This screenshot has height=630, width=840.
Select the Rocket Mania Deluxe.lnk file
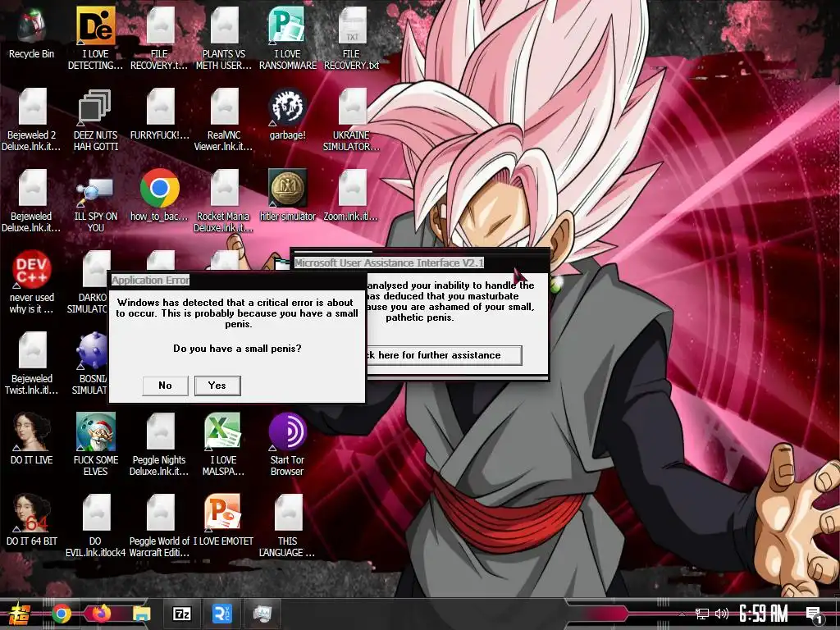coord(224,202)
